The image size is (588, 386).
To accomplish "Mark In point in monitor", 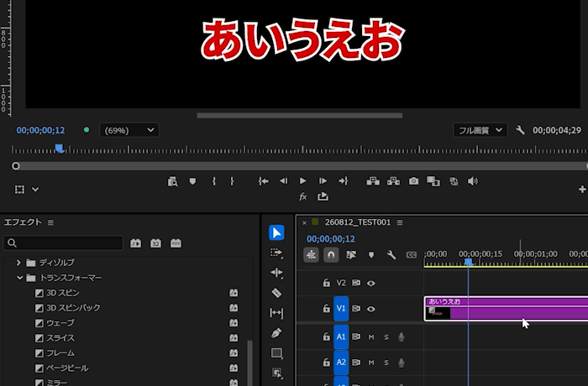I will click(213, 181).
